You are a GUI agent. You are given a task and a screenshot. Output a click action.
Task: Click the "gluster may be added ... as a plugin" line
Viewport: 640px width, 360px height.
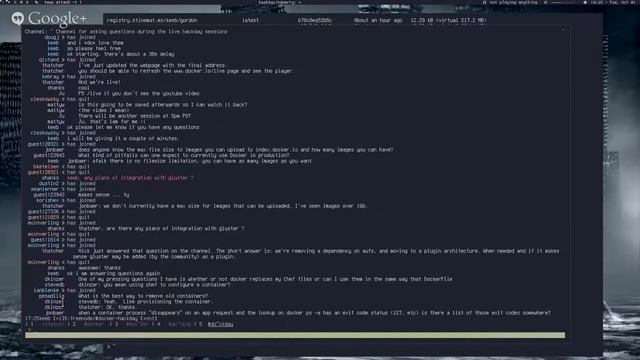point(154,257)
